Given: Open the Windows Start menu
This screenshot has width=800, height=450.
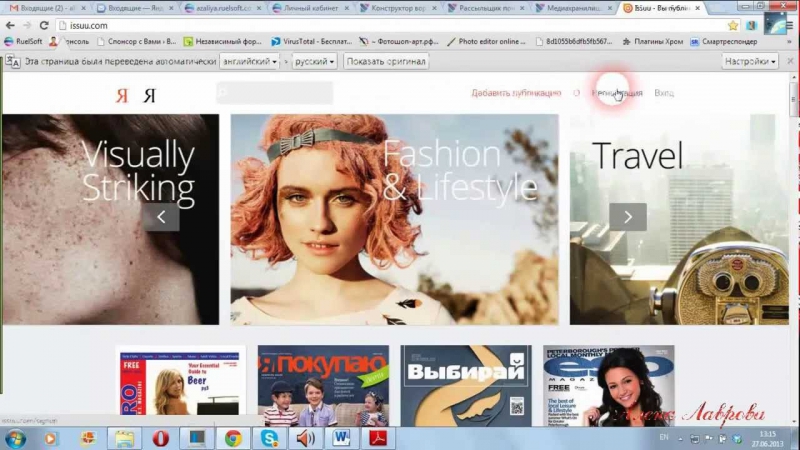Looking at the screenshot, I should pos(15,439).
